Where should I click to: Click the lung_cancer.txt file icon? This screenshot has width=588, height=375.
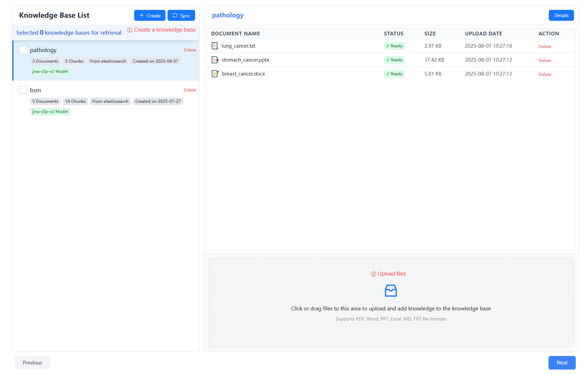pos(215,46)
